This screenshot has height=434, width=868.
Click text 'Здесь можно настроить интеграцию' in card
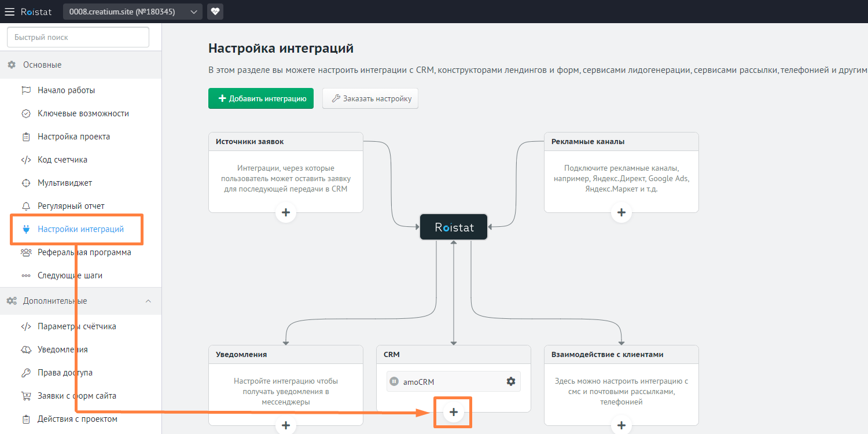pos(621,381)
